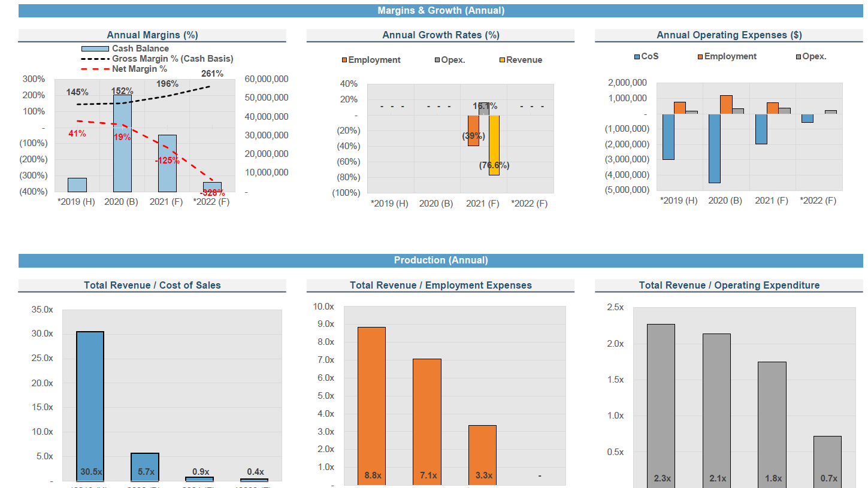This screenshot has height=488, width=868.
Task: Click the (5,000,000) axis label
Action: [x=628, y=190]
